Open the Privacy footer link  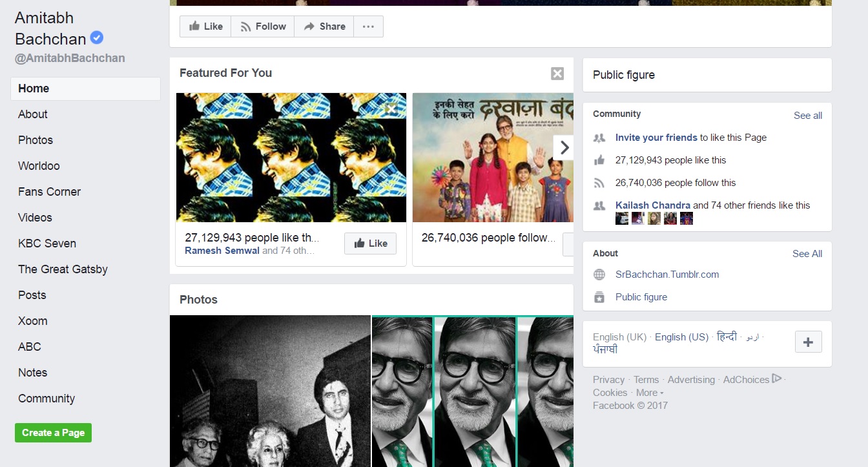608,380
